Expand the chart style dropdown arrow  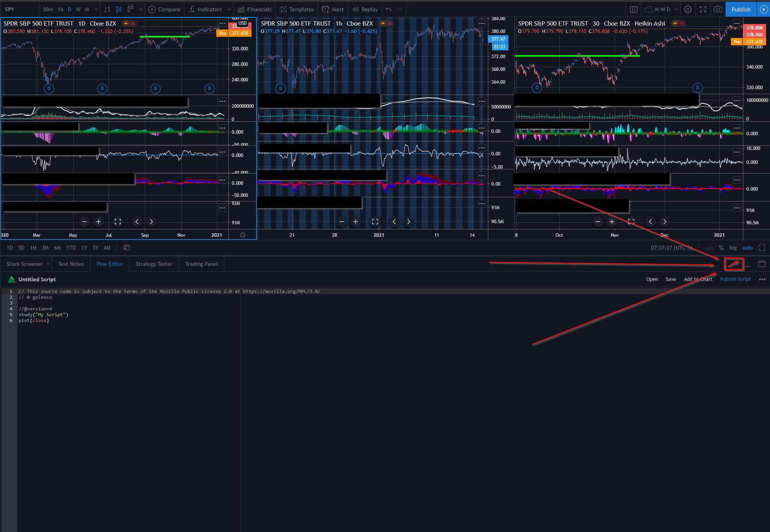(x=140, y=9)
